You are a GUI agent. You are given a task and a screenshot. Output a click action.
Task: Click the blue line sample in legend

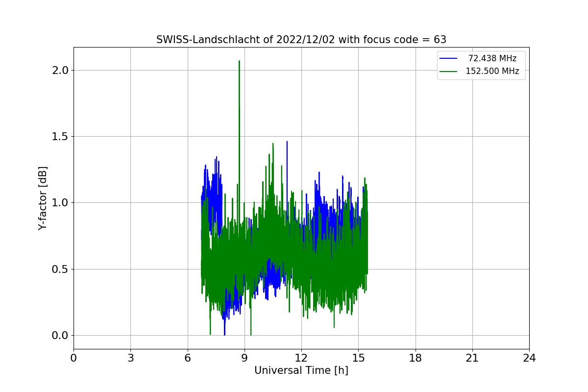point(448,59)
